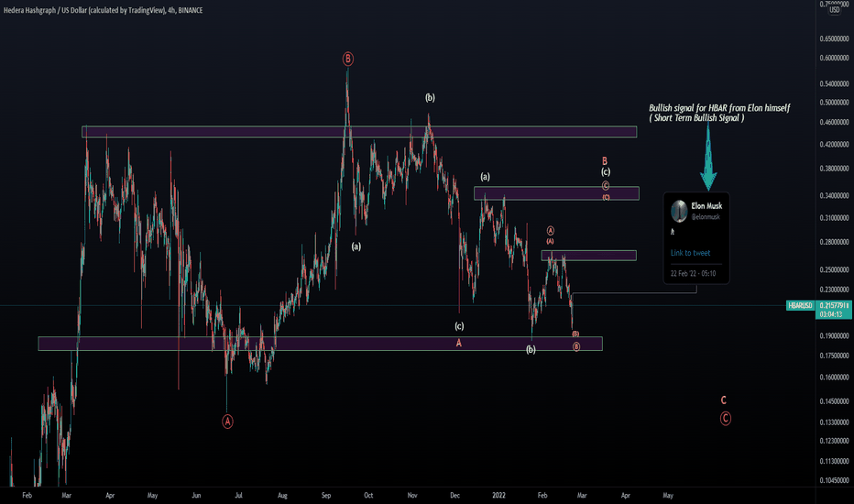Click the 'Aug' label on time axis
The height and width of the screenshot is (504, 854).
tap(282, 496)
